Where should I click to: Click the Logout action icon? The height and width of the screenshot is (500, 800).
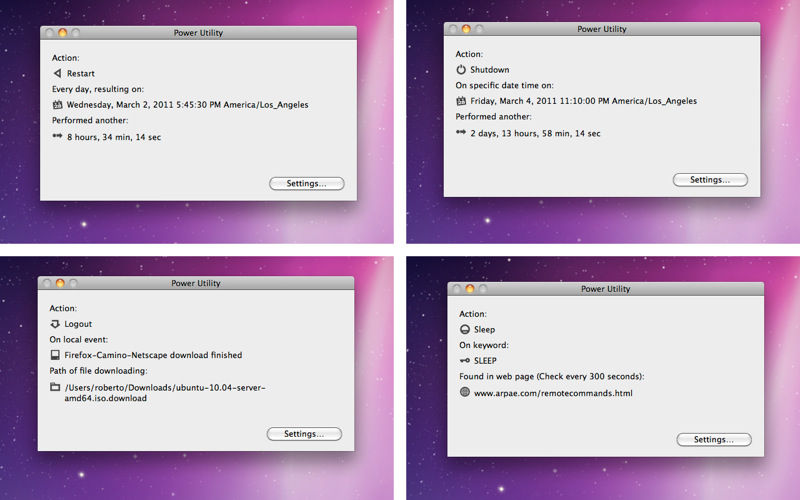[55, 324]
